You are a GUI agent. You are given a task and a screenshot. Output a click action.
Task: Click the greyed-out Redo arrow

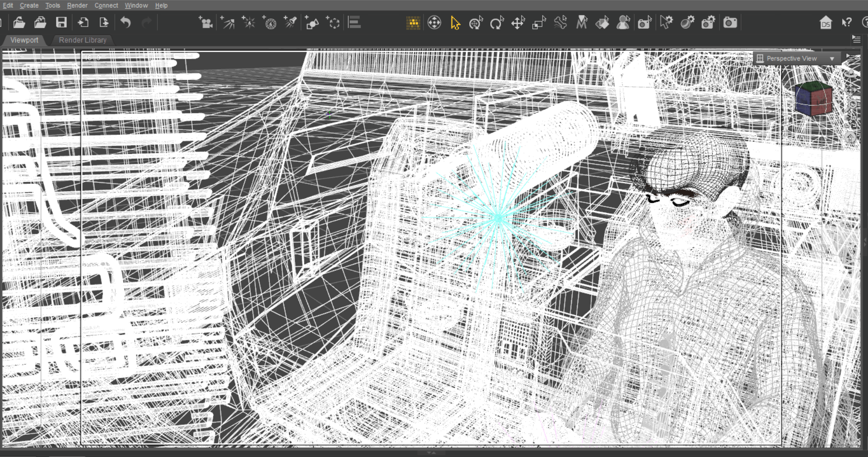coord(146,22)
